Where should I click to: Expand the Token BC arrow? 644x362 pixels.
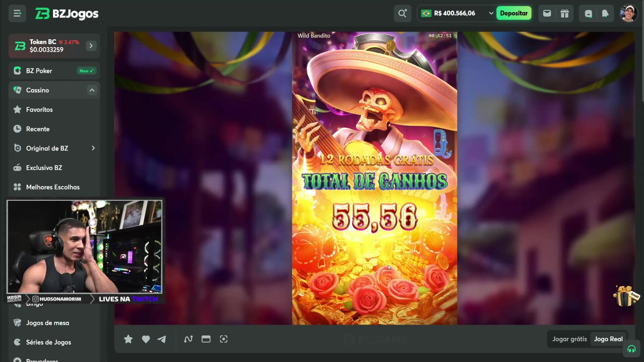[91, 46]
